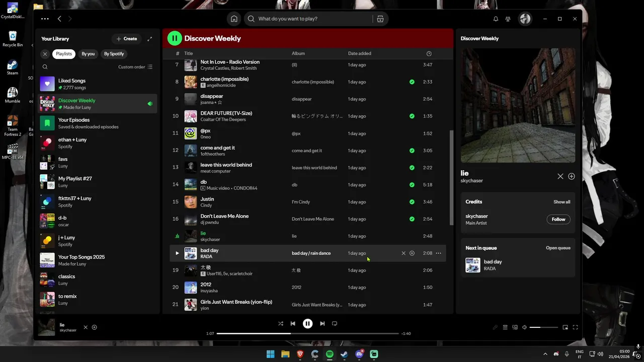Viewport: 644px width, 362px height.
Task: Skip to the next track
Action: point(323,324)
